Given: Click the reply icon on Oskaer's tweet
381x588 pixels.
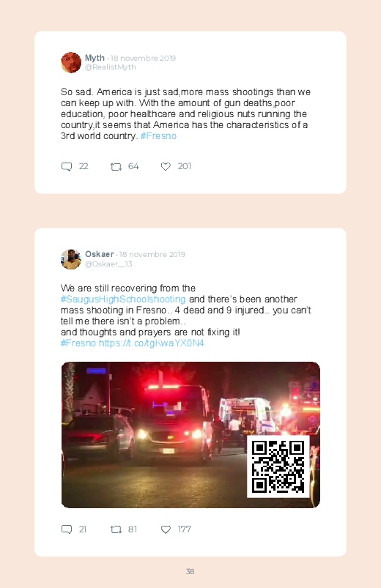Looking at the screenshot, I should [67, 529].
